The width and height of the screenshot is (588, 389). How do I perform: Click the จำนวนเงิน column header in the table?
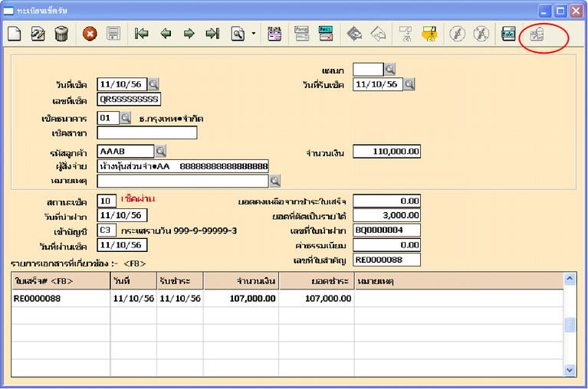pyautogui.click(x=241, y=281)
